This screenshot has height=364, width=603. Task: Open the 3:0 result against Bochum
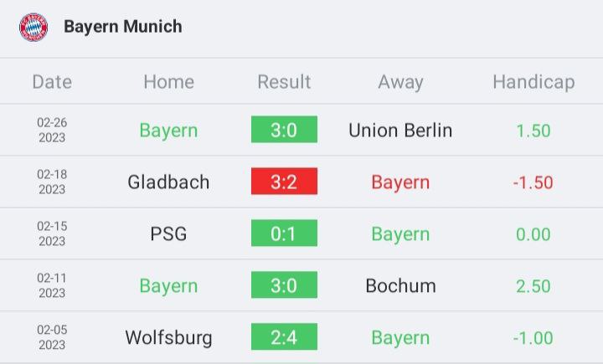pos(284,285)
